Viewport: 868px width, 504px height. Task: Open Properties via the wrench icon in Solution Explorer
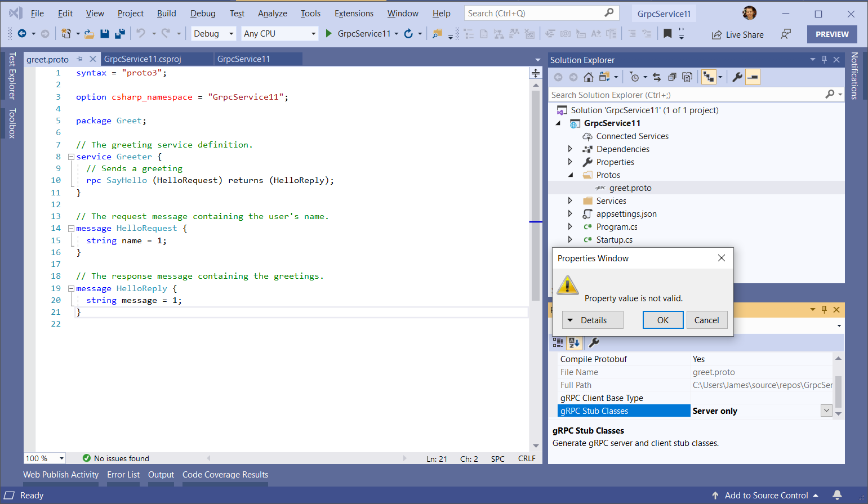(738, 77)
